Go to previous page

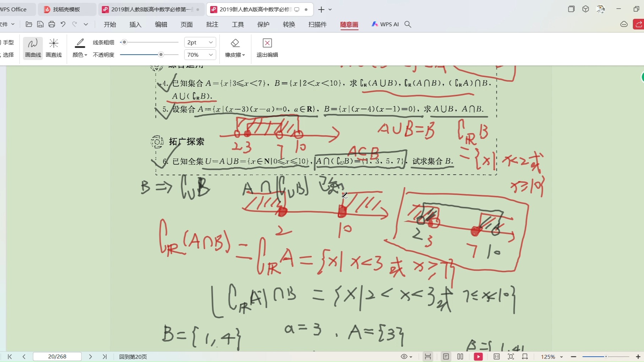pos(24,357)
